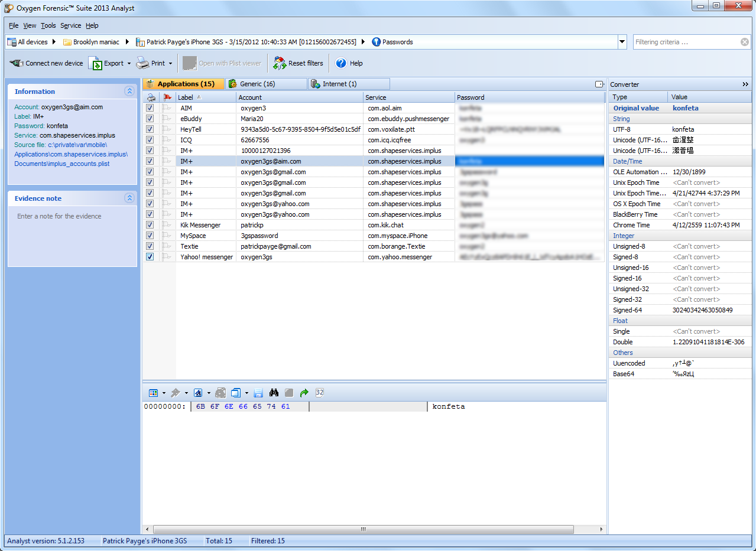Open the Service menu
The width and height of the screenshot is (756, 551).
point(71,25)
